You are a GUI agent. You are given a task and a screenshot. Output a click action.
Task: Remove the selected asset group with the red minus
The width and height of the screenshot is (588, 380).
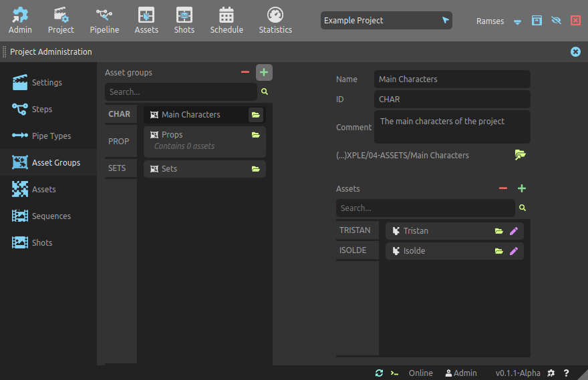tap(245, 72)
